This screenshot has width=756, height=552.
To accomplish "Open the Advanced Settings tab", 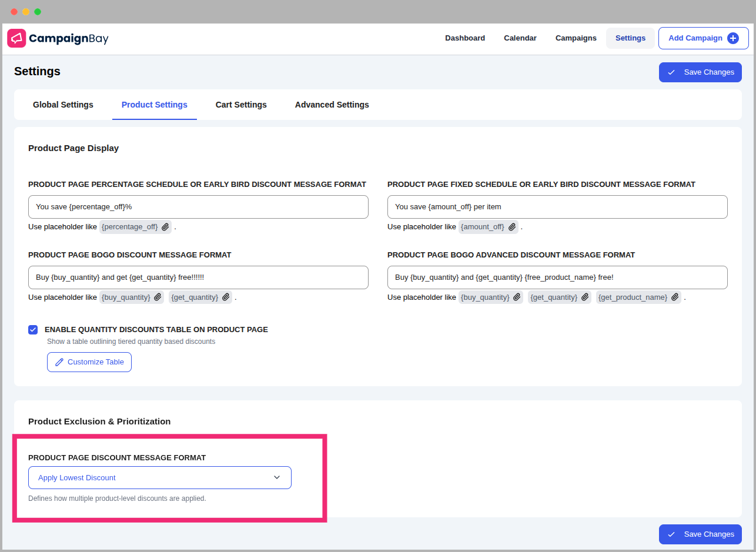I will (332, 105).
